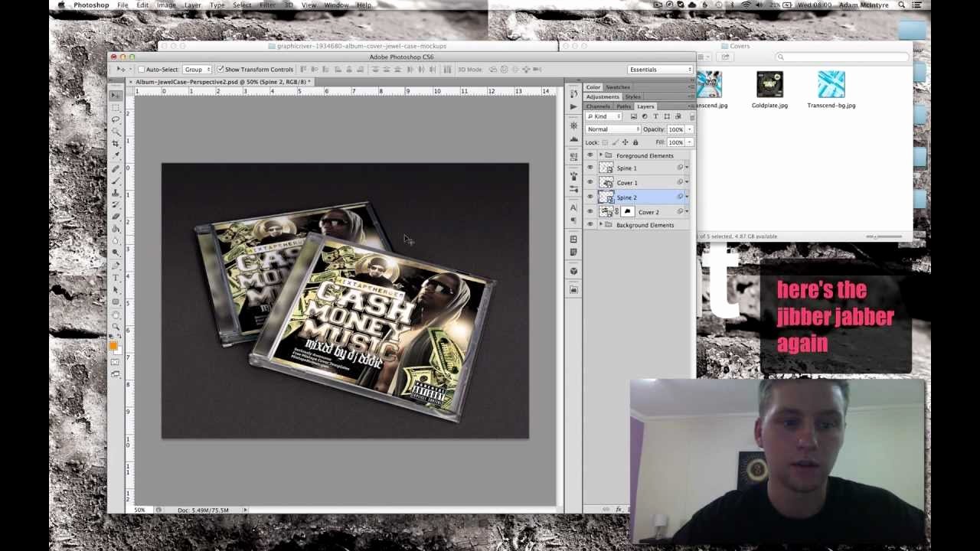This screenshot has width=980, height=551.
Task: Open the Auto-Select Group dropdown
Action: pyautogui.click(x=197, y=70)
